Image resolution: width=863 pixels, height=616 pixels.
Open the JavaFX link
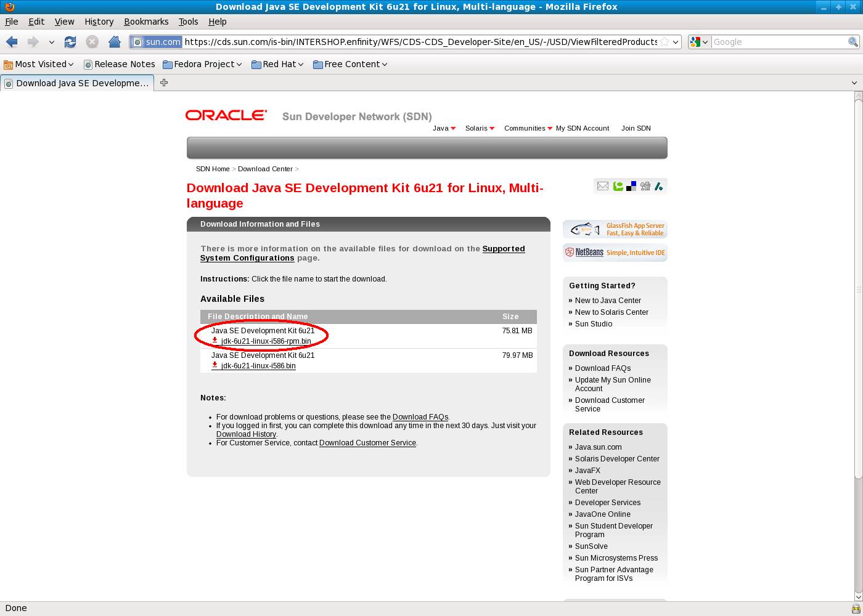click(x=587, y=471)
